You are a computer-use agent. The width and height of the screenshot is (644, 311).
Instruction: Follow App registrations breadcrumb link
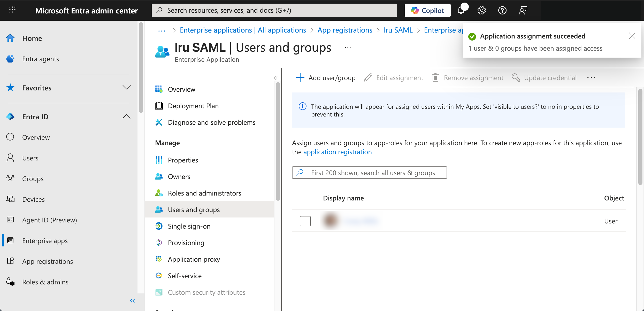point(345,30)
